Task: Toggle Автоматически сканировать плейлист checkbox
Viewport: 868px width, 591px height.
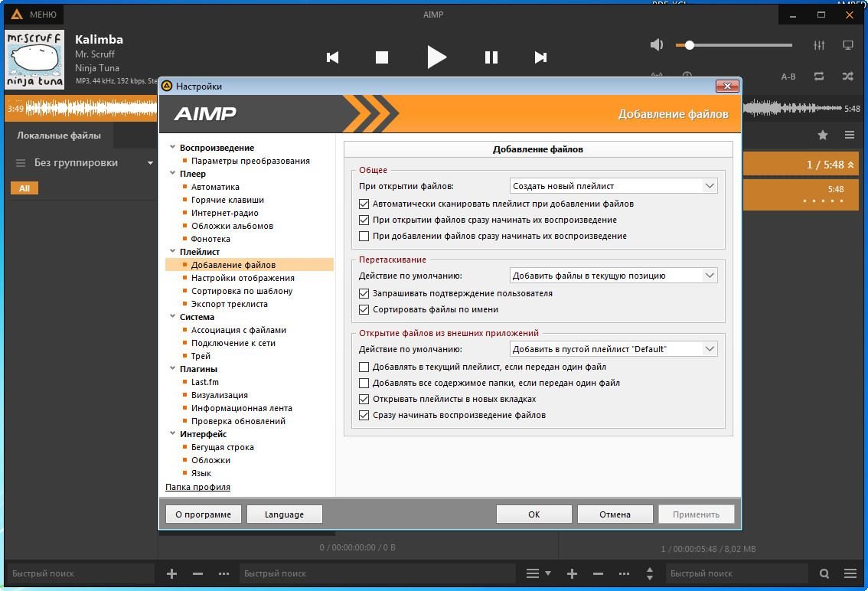Action: point(364,204)
